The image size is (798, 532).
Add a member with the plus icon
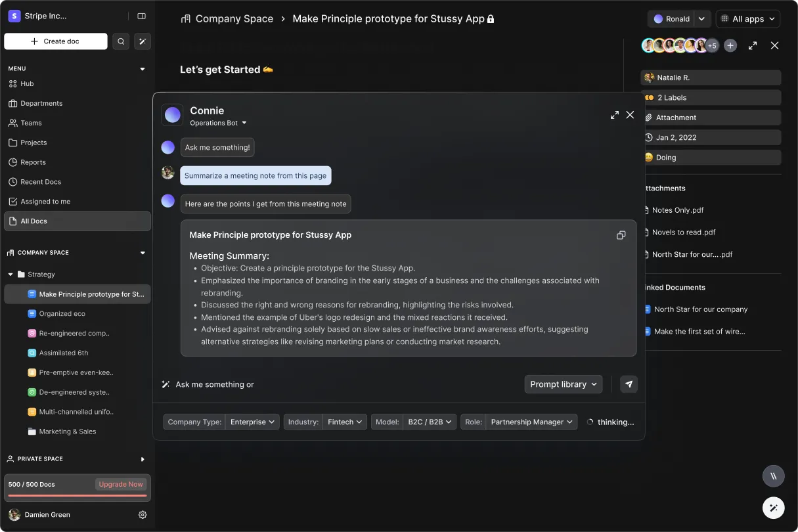click(730, 45)
